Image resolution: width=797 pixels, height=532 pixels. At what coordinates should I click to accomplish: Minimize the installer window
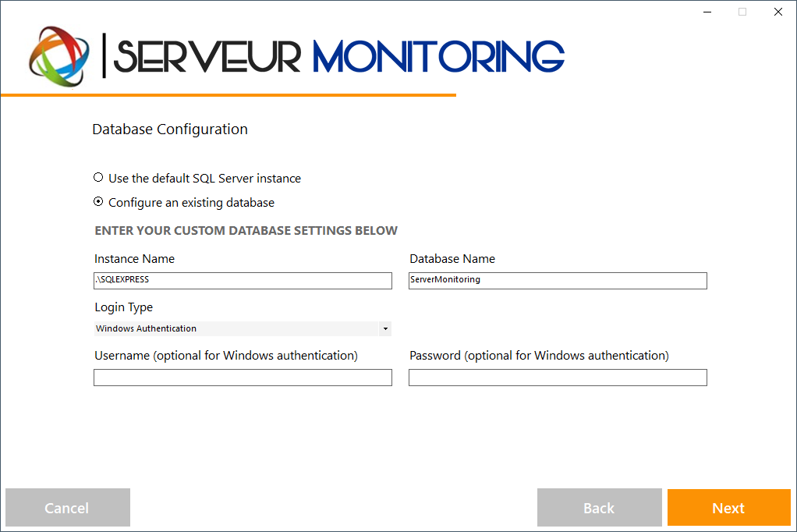click(x=707, y=12)
